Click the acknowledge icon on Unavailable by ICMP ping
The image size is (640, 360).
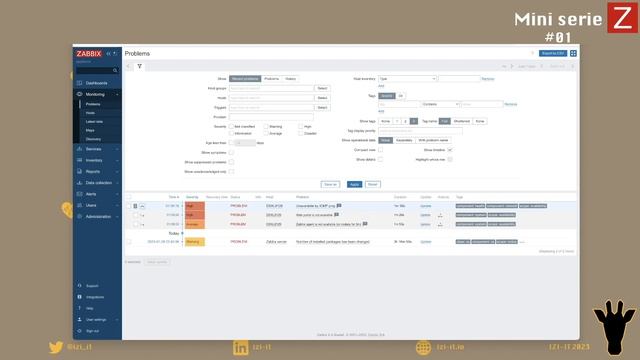(x=339, y=206)
